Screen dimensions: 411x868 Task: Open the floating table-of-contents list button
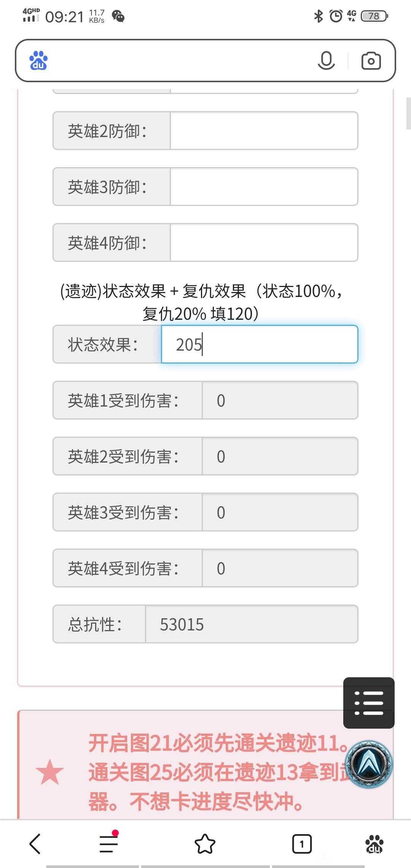[x=369, y=703]
